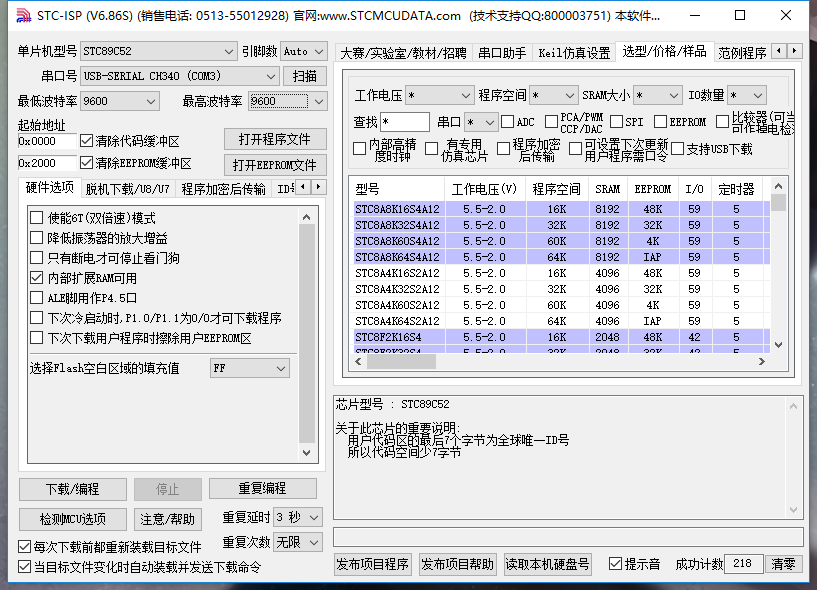This screenshot has height=590, width=817.
Task: Click 读取本机硬盘号 to read disk ID
Action: pos(548,563)
